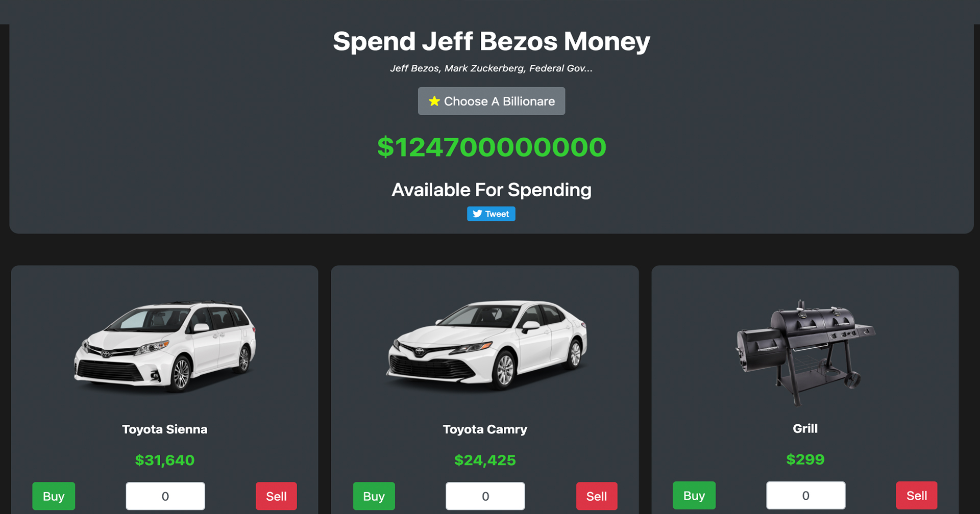Screen dimensions: 980x514
Task: Click the black Grill product image
Action: pyautogui.click(x=805, y=352)
